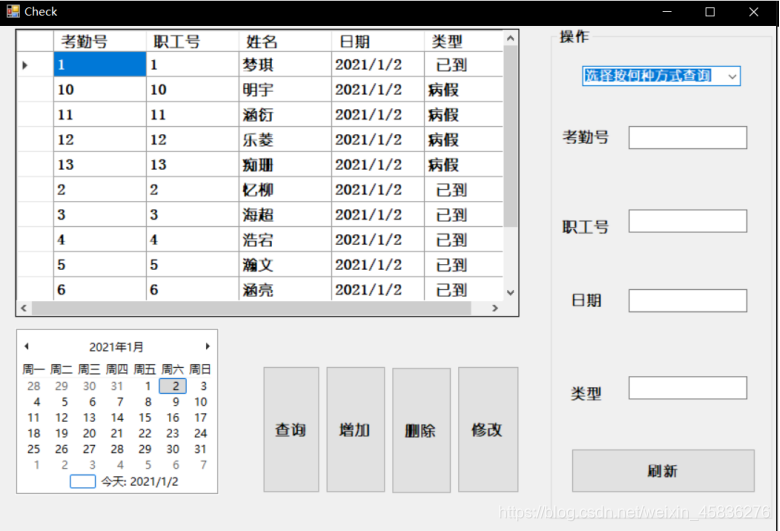Click name cell 乐菱

click(x=285, y=139)
